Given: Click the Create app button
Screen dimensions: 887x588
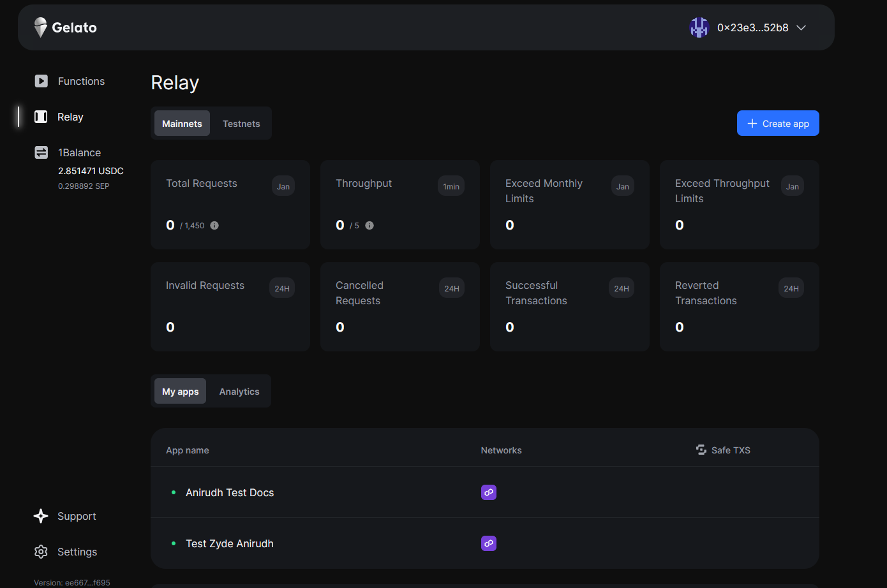Looking at the screenshot, I should click(778, 124).
